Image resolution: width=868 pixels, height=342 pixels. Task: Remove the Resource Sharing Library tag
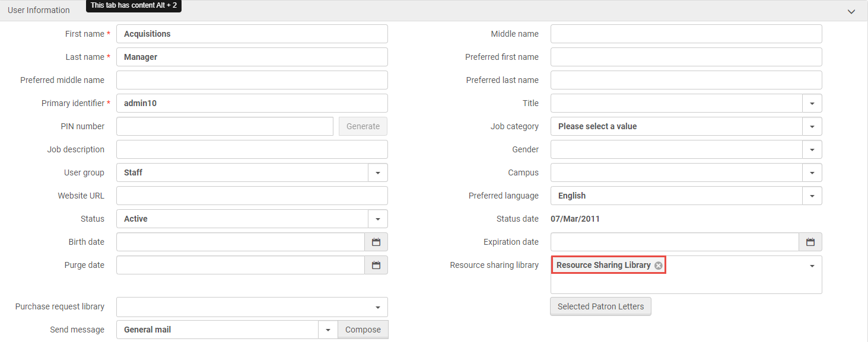click(x=658, y=266)
